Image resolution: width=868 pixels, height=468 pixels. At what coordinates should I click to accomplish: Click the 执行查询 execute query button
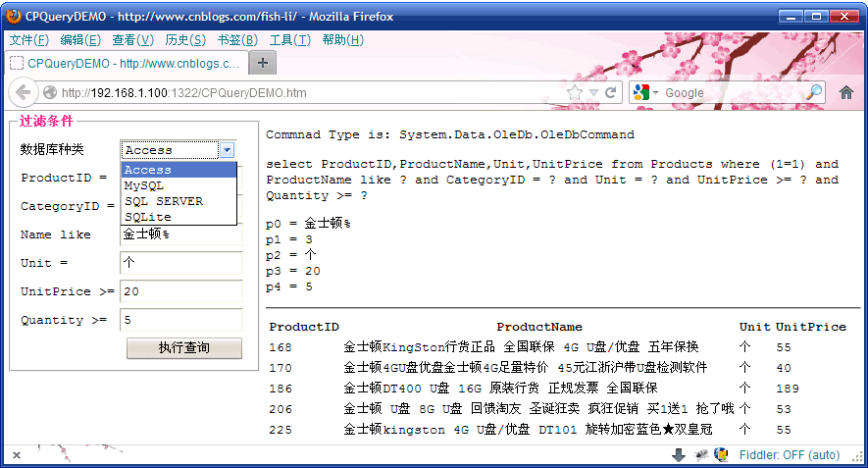click(x=183, y=348)
